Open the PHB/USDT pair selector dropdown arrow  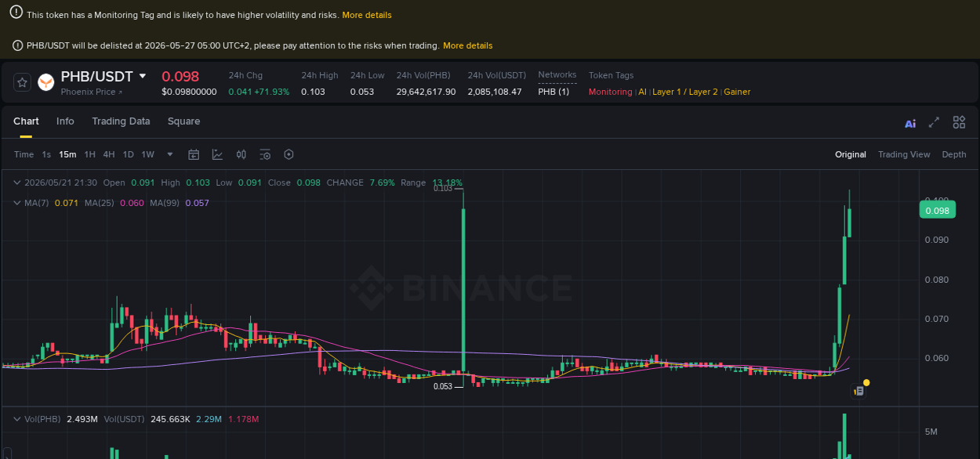pyautogui.click(x=142, y=76)
